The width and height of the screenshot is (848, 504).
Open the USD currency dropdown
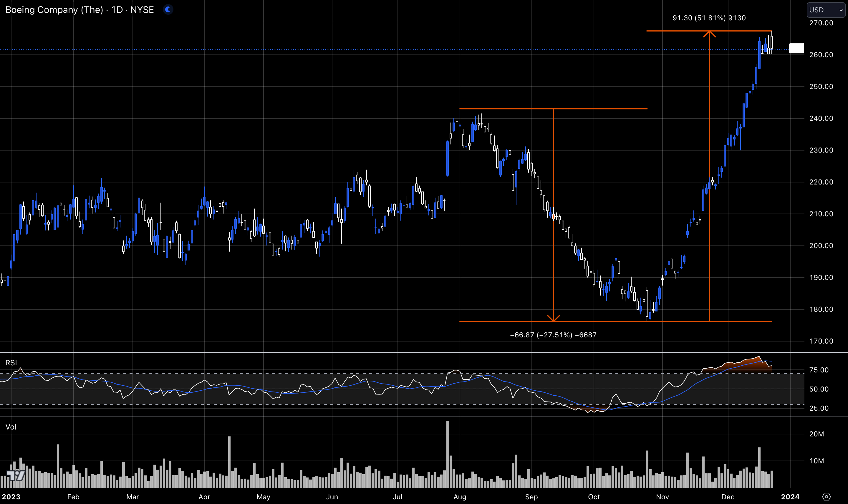coord(826,10)
